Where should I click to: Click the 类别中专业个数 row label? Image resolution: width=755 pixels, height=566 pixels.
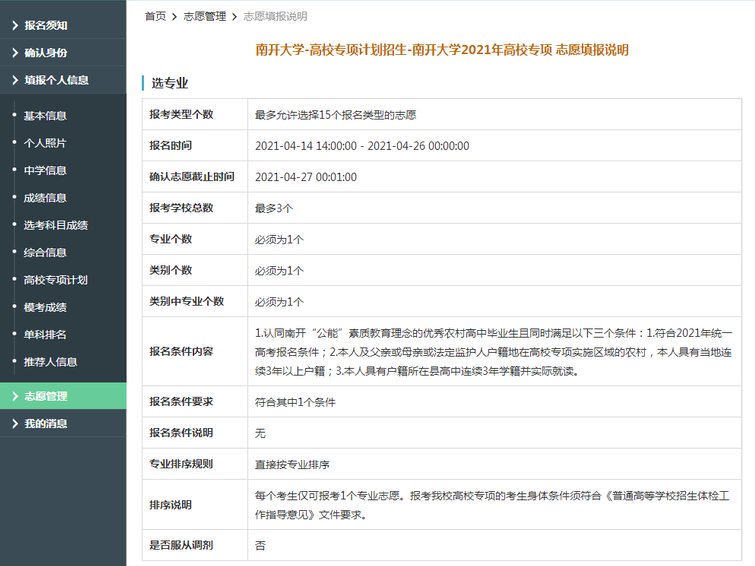tap(186, 302)
